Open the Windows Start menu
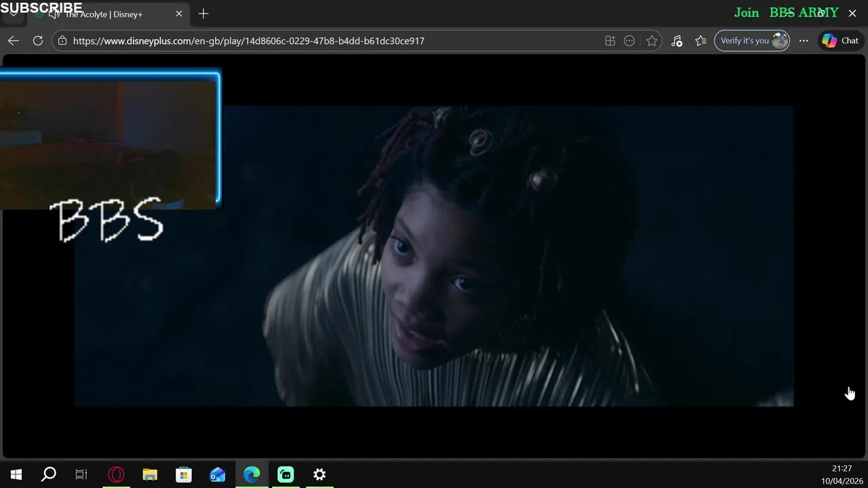This screenshot has height=488, width=868. point(16,474)
